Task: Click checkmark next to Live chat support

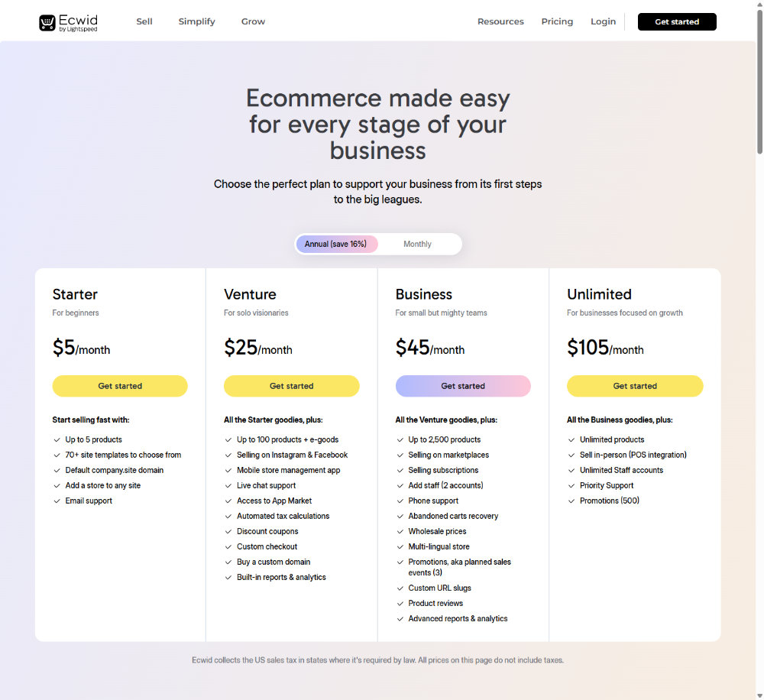Action: 228,486
